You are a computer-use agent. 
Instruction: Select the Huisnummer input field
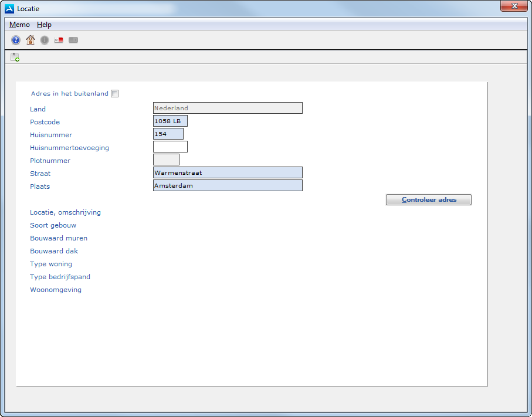click(168, 134)
